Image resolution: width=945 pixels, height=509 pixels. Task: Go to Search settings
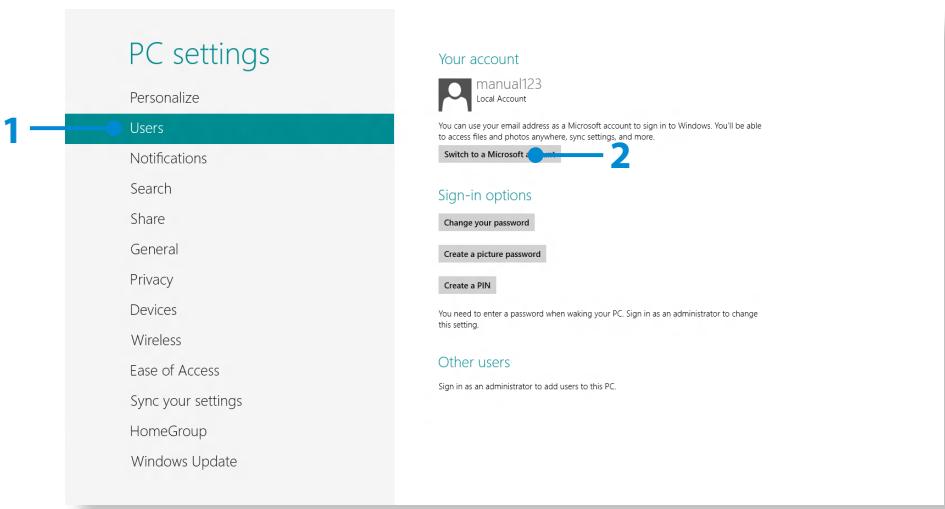[151, 189]
